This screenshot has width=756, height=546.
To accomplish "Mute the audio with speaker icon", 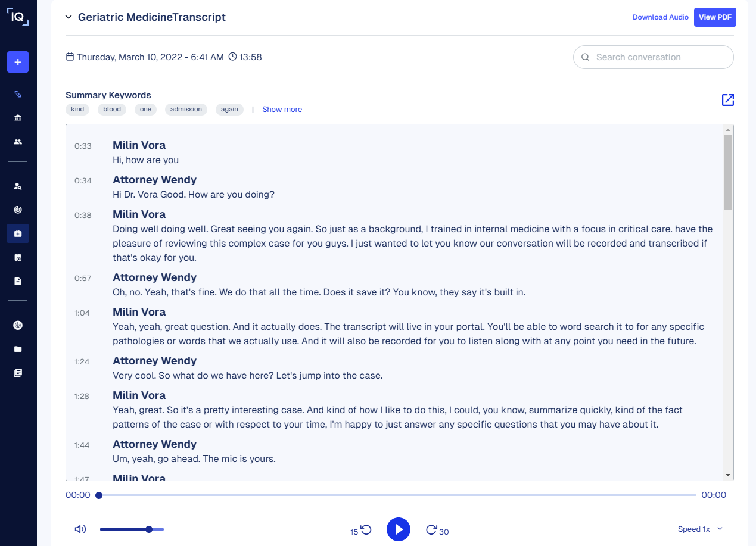I will coord(80,529).
